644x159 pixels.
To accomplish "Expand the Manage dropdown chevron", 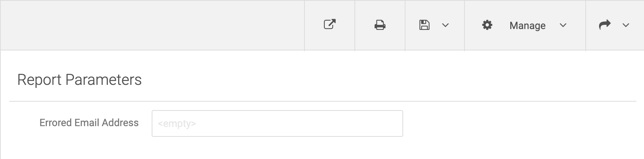I will 563,25.
